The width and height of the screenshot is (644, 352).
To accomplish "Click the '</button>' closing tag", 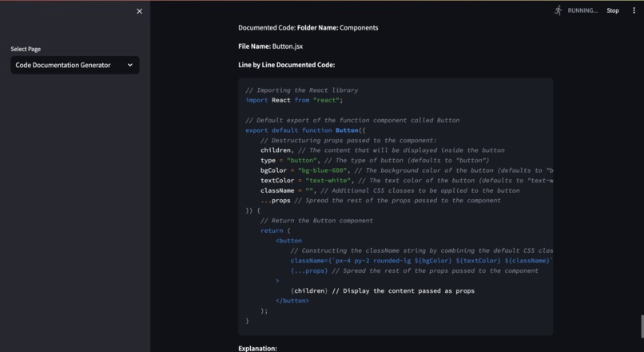I will 292,301.
